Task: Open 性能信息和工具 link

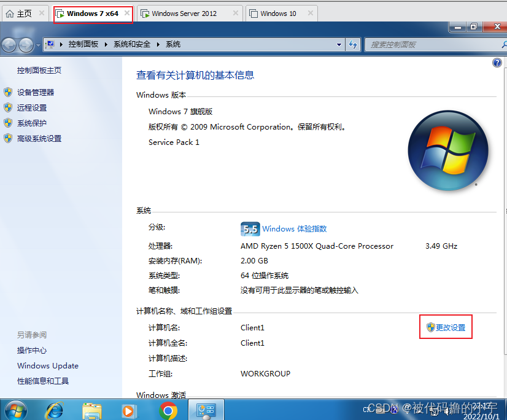Action: click(x=43, y=381)
